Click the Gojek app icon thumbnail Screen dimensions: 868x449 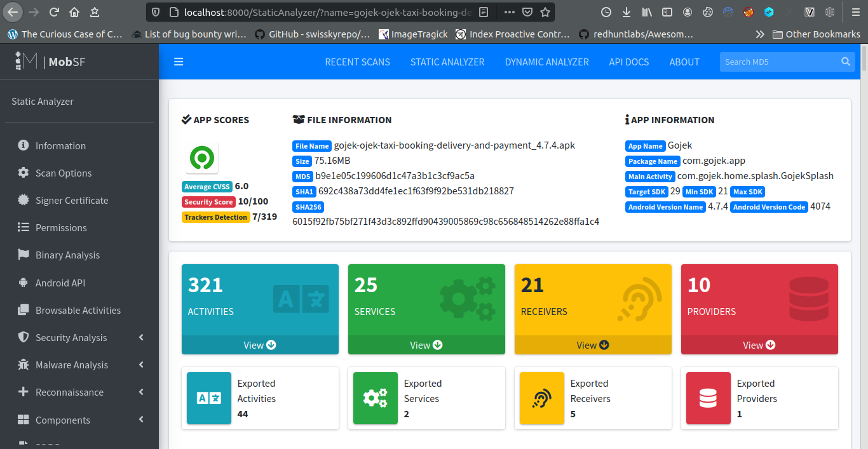tap(202, 158)
